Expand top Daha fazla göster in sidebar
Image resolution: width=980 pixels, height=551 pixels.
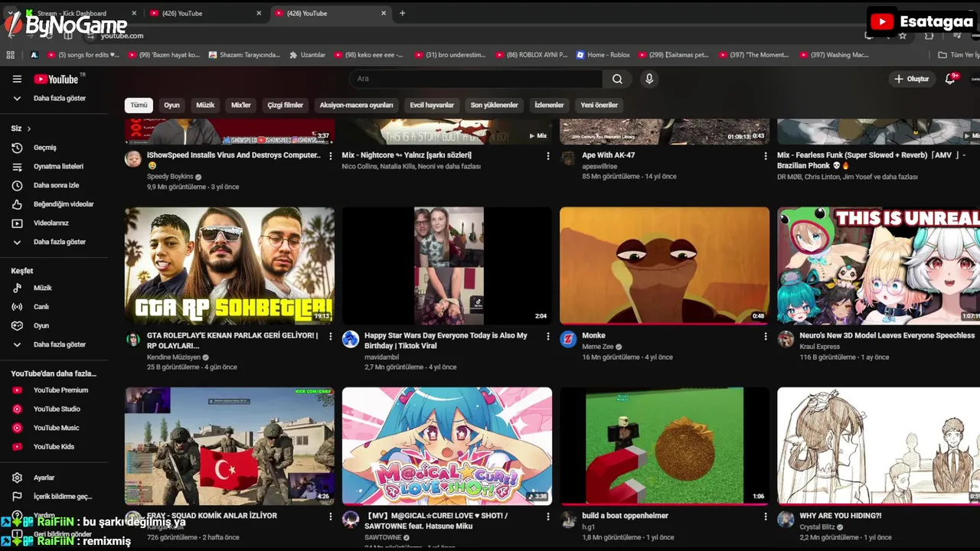pos(59,99)
